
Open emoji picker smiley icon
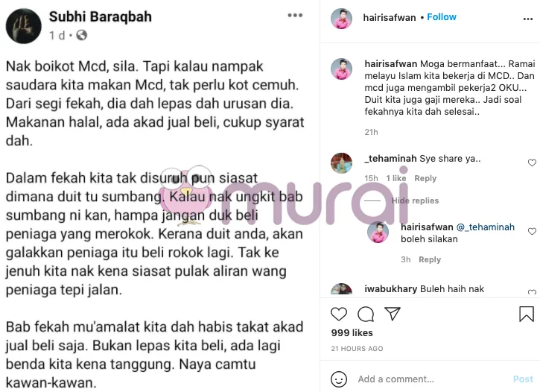tap(339, 379)
